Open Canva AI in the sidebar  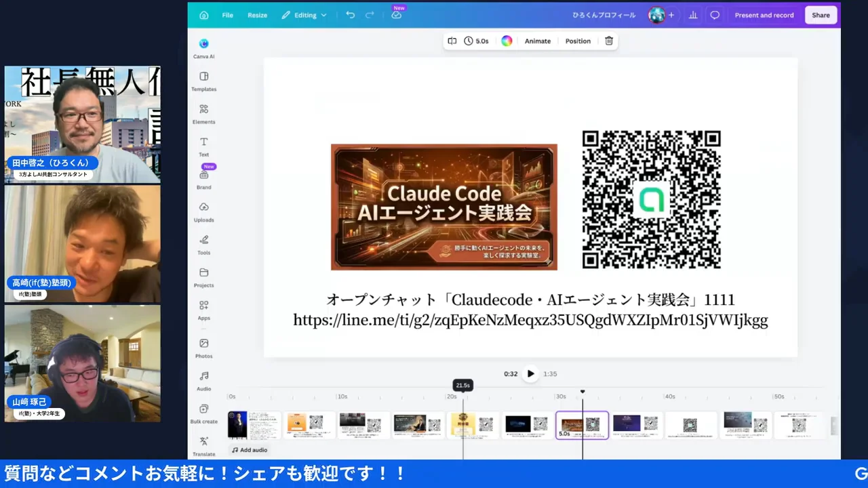[x=203, y=49]
